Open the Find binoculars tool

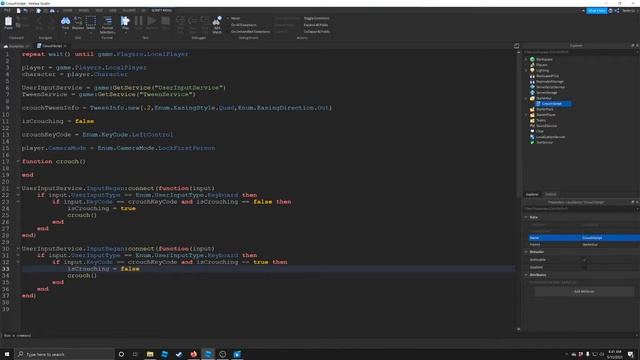(x=65, y=22)
